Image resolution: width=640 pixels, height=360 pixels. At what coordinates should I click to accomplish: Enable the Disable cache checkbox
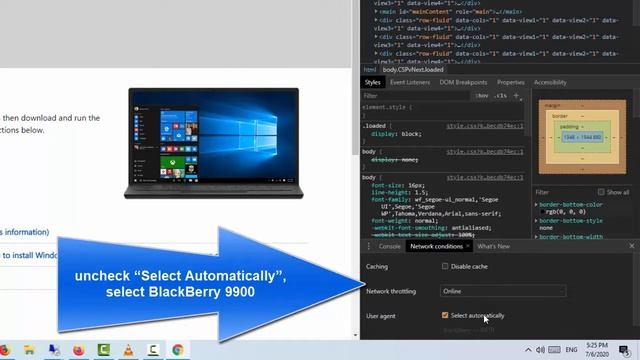tap(445, 266)
